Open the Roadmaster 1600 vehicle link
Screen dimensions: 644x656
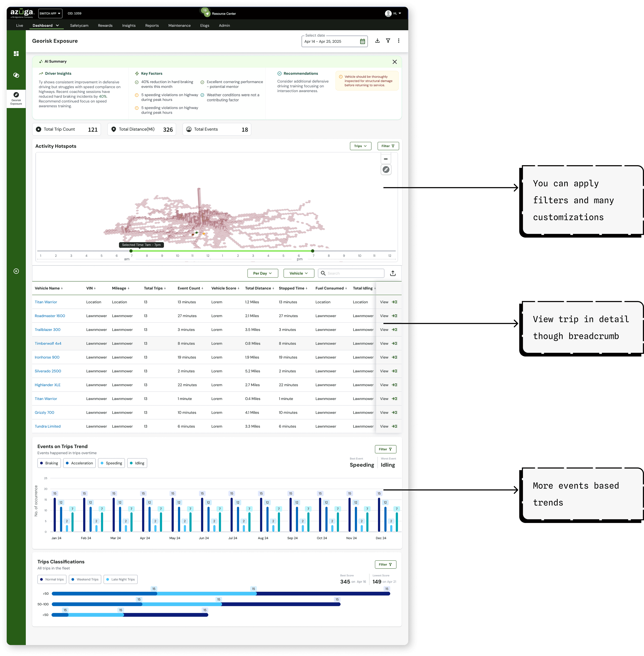50,316
